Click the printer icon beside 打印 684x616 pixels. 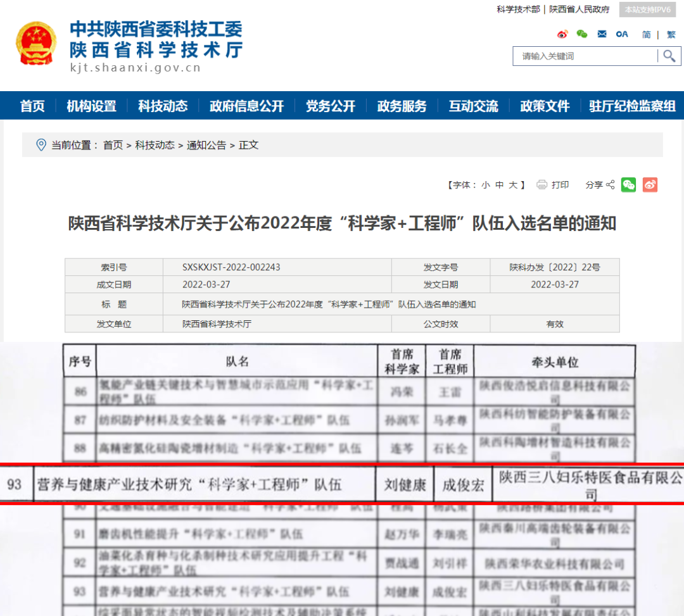(x=541, y=185)
